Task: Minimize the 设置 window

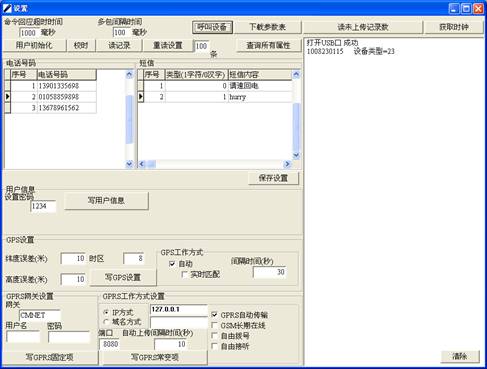Action: [454, 8]
